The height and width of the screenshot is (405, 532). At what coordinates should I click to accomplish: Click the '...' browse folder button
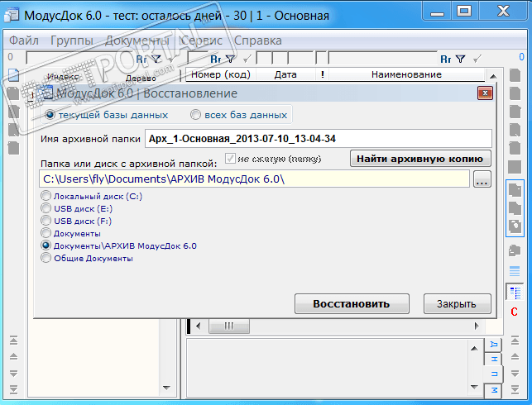point(482,179)
